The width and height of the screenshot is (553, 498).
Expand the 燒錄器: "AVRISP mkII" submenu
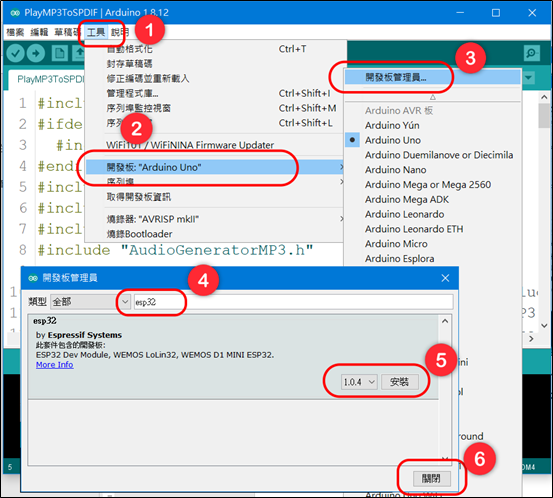tap(214, 219)
